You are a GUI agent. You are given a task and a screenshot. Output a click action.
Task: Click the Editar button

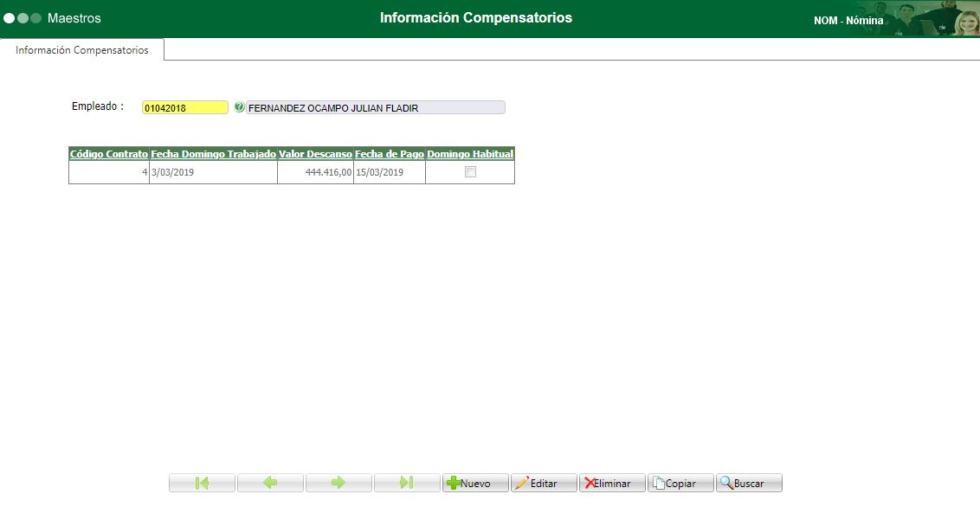[x=544, y=483]
